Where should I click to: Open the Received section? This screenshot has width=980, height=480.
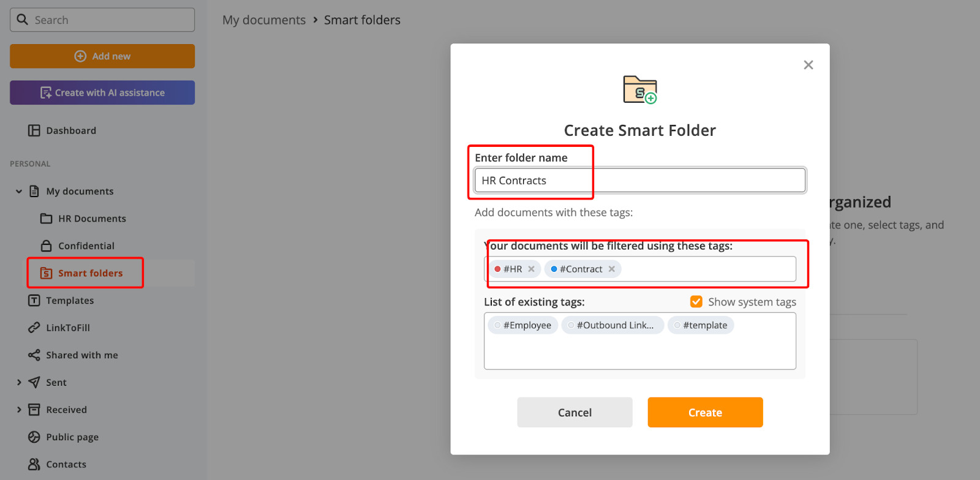[x=67, y=410]
